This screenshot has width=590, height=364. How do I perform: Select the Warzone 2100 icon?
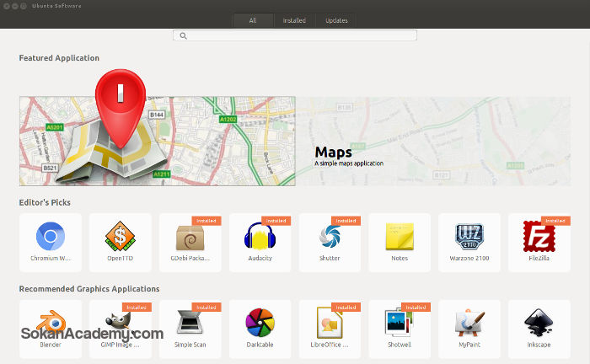click(x=469, y=237)
